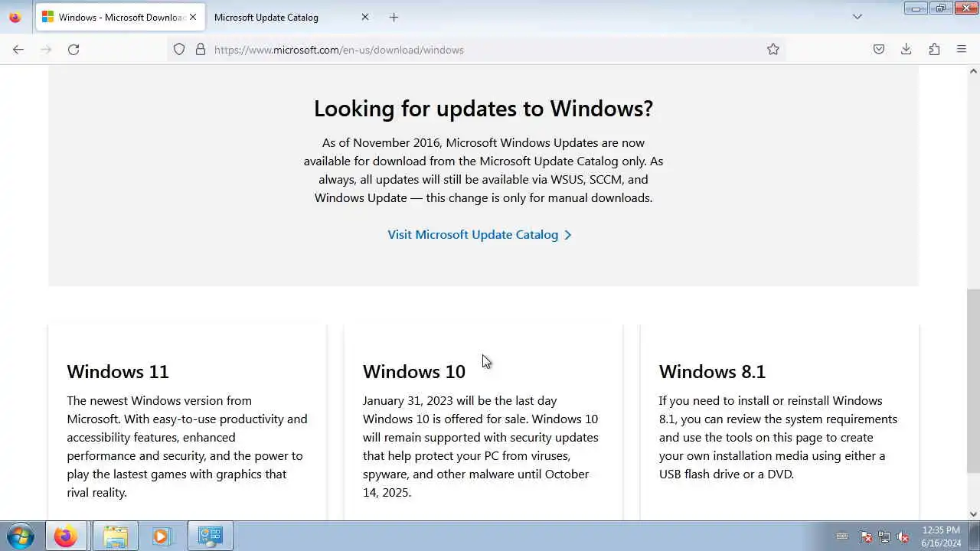Launch Windows Media Player from taskbar

point(162,536)
